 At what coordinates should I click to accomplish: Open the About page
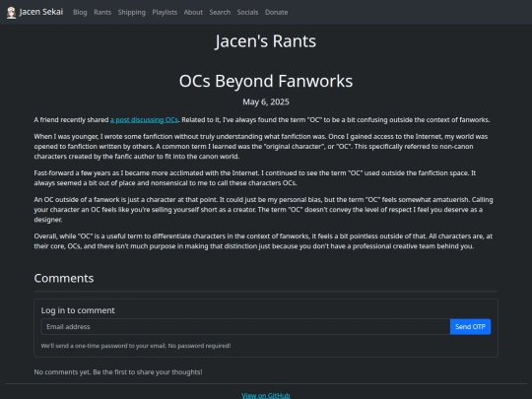(193, 12)
